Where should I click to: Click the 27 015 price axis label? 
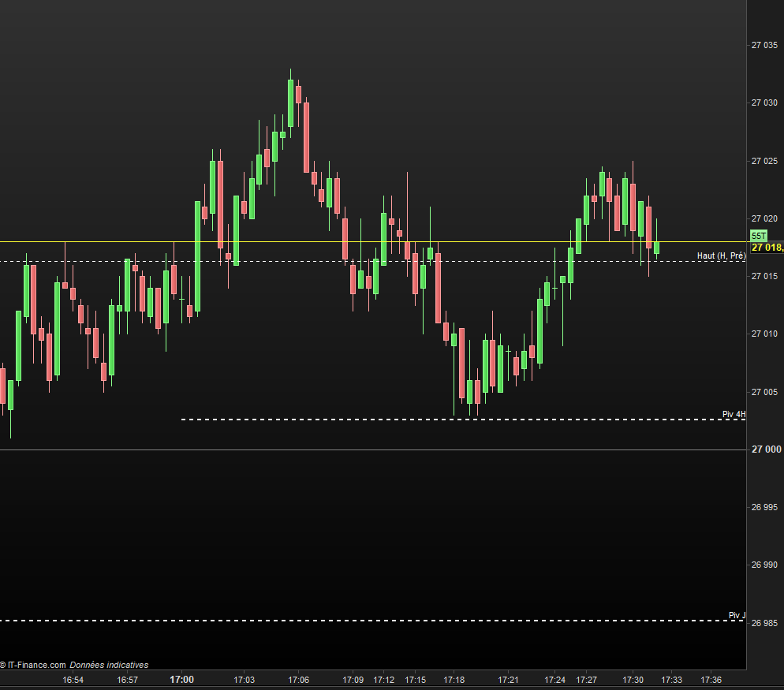764,276
